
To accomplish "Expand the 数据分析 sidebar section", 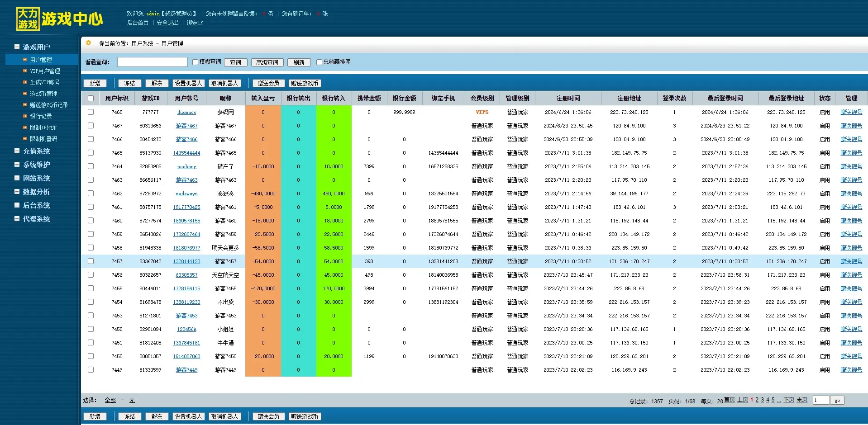I will 17,192.
